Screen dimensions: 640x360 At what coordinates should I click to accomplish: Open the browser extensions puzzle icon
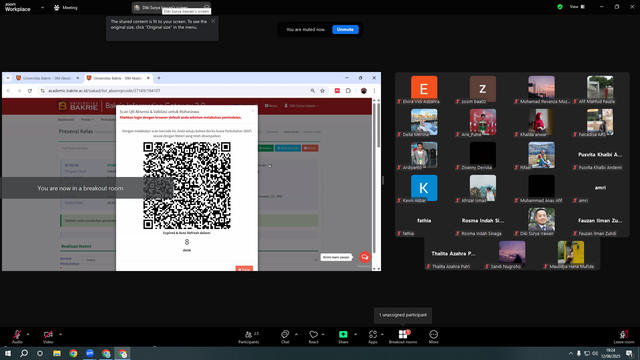tap(348, 91)
